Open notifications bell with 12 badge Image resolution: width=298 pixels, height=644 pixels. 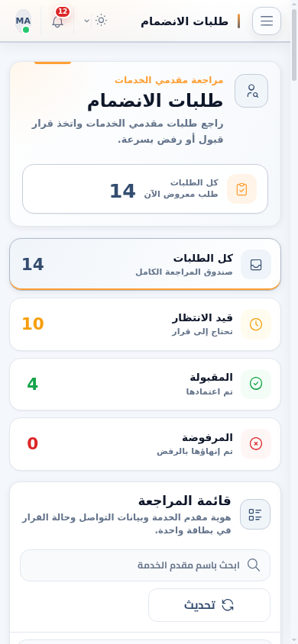[x=58, y=21]
